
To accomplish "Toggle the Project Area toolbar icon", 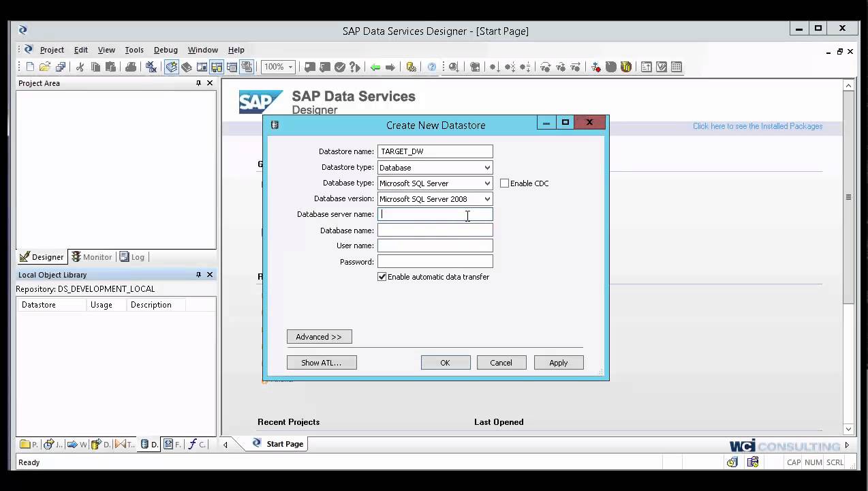I will [217, 67].
